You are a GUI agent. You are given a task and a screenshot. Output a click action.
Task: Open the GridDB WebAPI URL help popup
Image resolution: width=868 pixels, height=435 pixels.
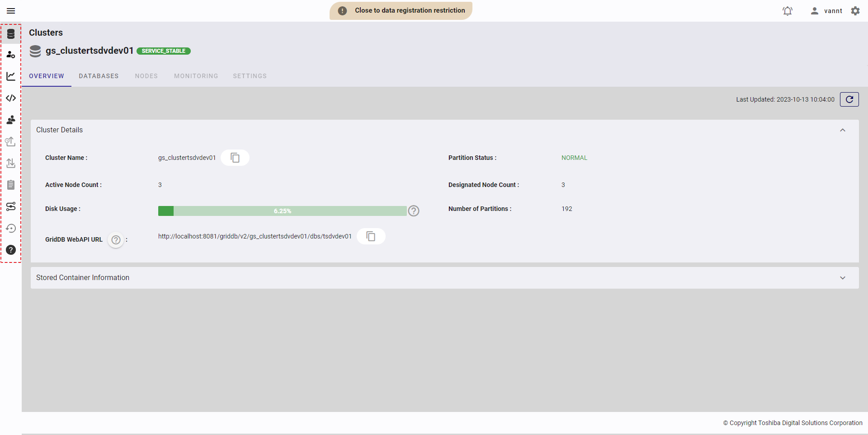tap(116, 240)
